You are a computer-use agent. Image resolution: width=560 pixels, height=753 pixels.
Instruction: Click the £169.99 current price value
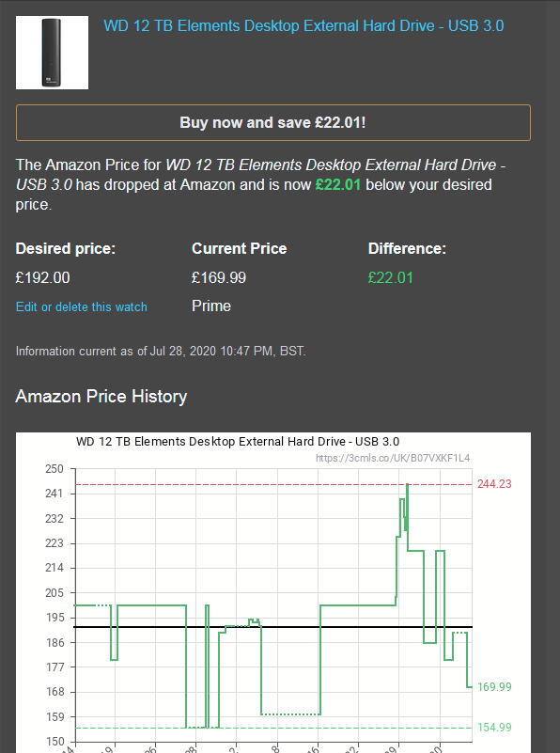(x=219, y=277)
